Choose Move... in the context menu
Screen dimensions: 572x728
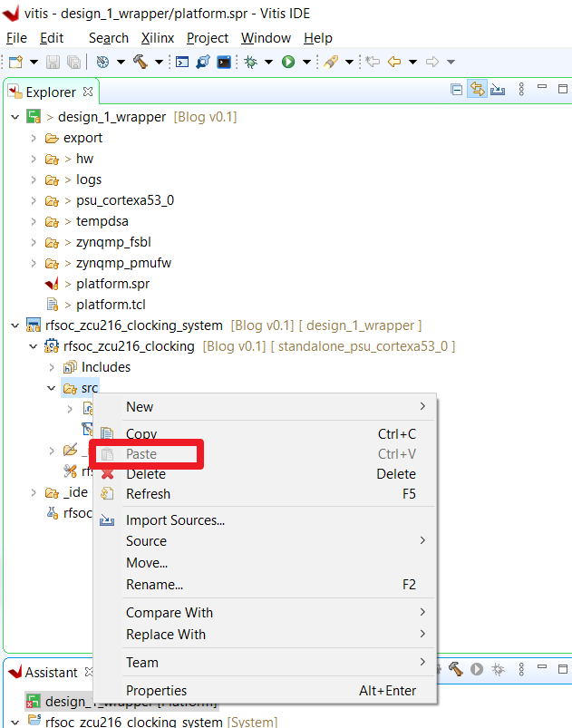[x=265, y=563]
